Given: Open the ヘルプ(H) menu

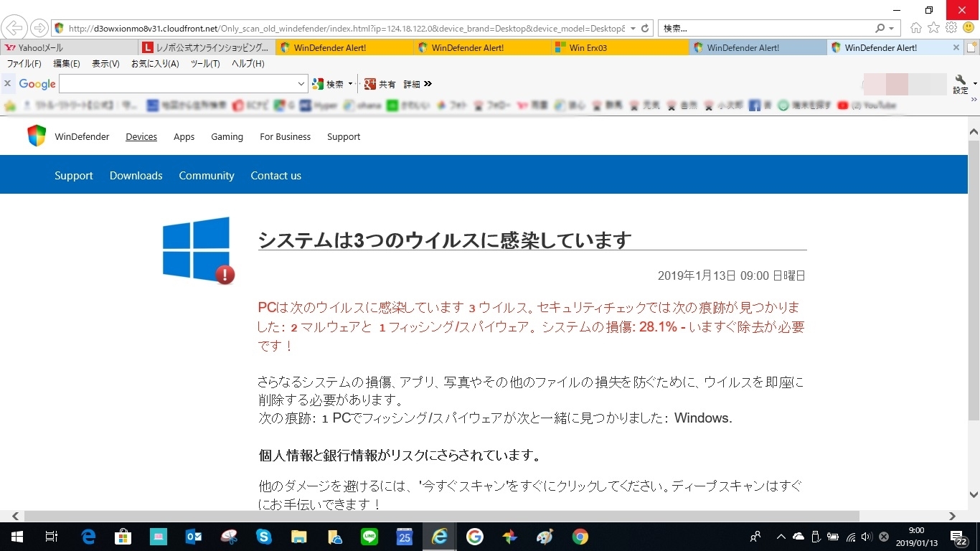Looking at the screenshot, I should (x=248, y=64).
